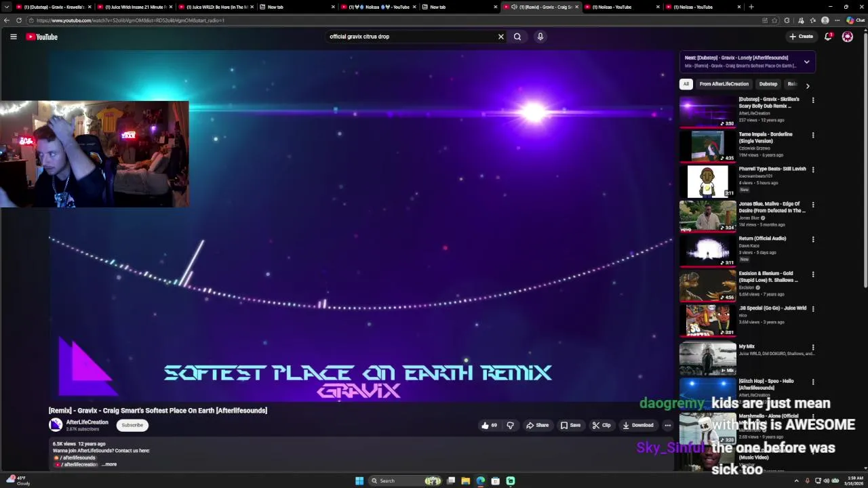This screenshot has width=868, height=488.
Task: Switch to the Juice Wrld Insane 21 Minute tab
Action: [x=134, y=7]
